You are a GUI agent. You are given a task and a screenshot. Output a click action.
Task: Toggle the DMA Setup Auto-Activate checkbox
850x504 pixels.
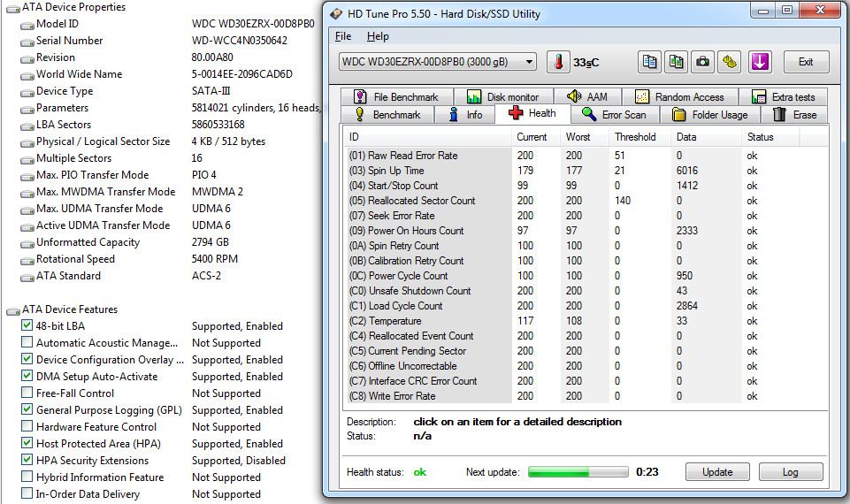pyautogui.click(x=27, y=376)
